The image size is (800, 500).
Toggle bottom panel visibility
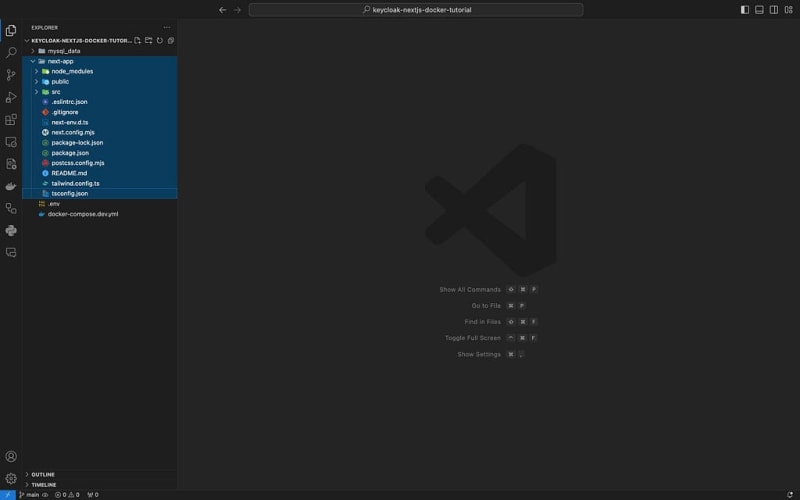coord(759,10)
